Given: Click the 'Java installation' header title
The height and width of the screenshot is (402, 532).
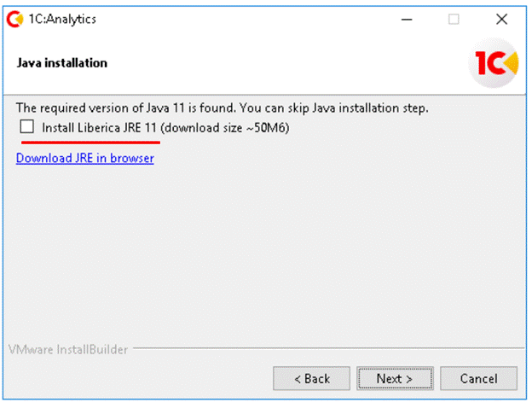Looking at the screenshot, I should pos(62,63).
